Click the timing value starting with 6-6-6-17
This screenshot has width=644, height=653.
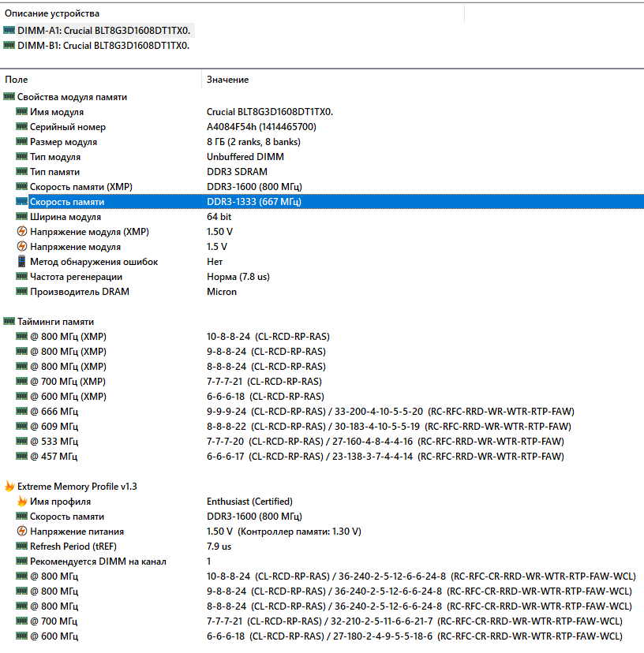tap(385, 457)
